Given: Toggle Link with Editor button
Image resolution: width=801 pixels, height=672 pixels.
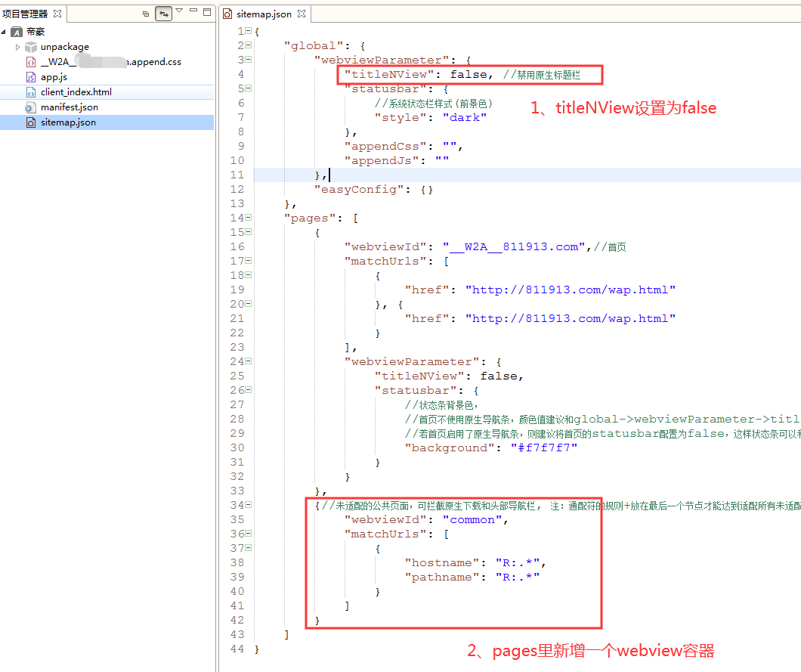Looking at the screenshot, I should tap(163, 14).
